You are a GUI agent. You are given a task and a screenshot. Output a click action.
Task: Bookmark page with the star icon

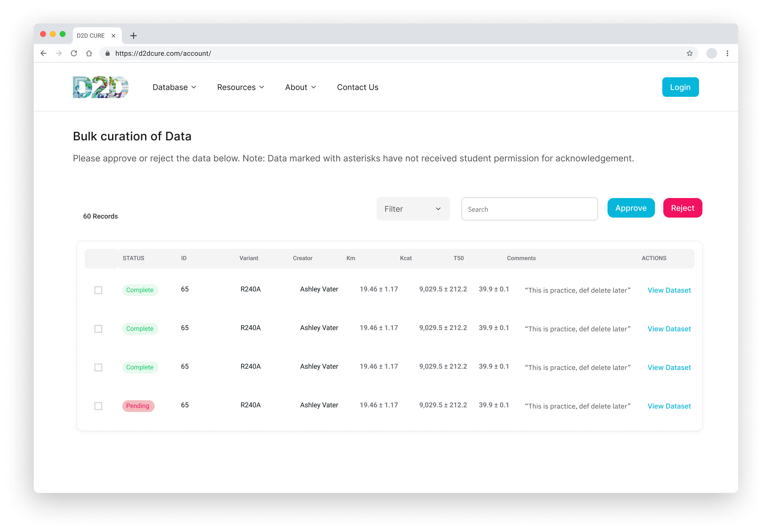[690, 53]
